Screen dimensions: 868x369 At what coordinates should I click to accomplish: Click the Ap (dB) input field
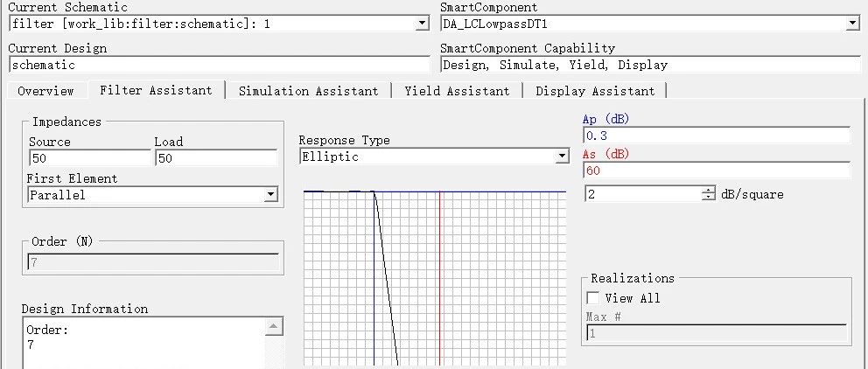(716, 136)
